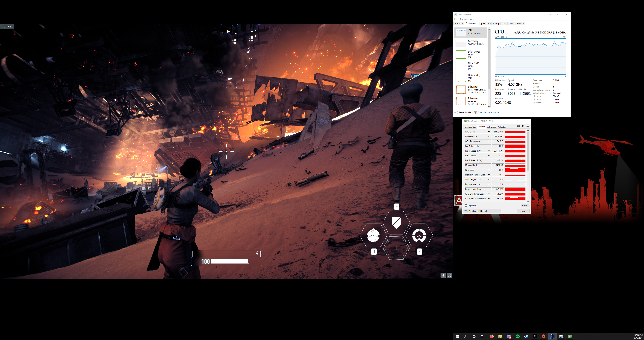Image resolution: width=644 pixels, height=340 pixels.
Task: Launch Firefox from the taskbar
Action: click(x=491, y=336)
